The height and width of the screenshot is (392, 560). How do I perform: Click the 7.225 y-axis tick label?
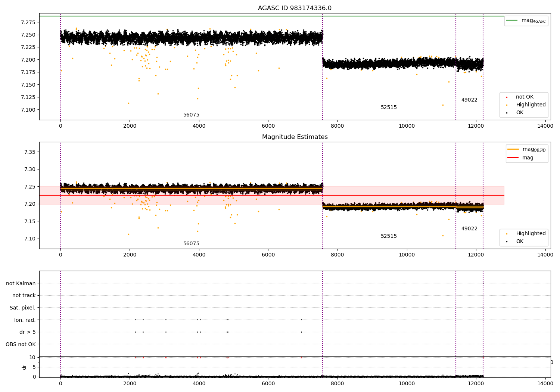click(x=28, y=47)
